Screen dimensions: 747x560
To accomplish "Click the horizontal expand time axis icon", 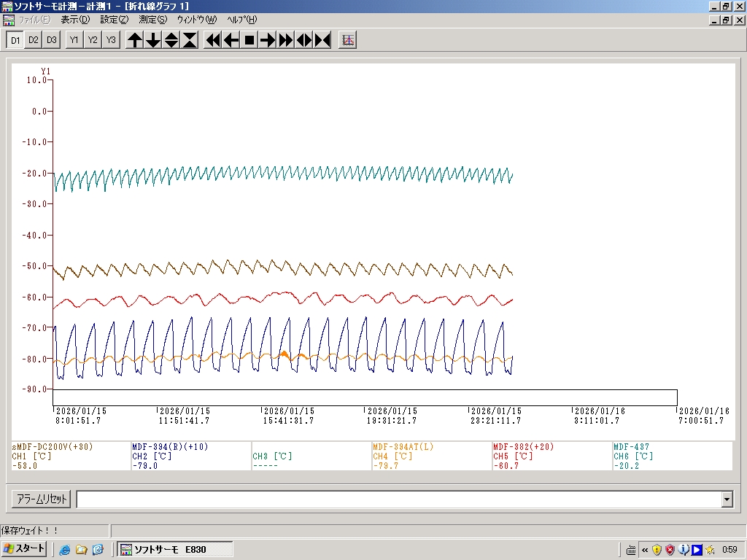I will (x=304, y=40).
